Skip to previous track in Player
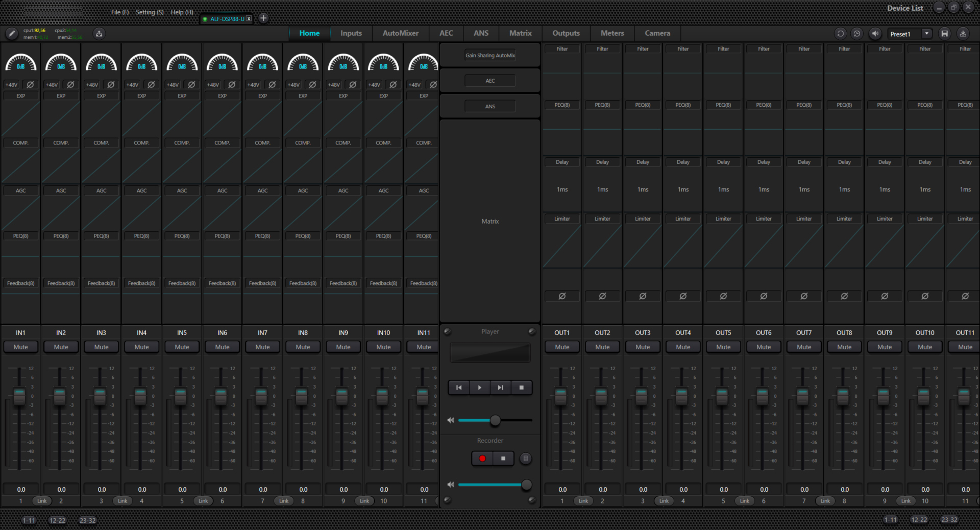The image size is (980, 530). tap(459, 388)
